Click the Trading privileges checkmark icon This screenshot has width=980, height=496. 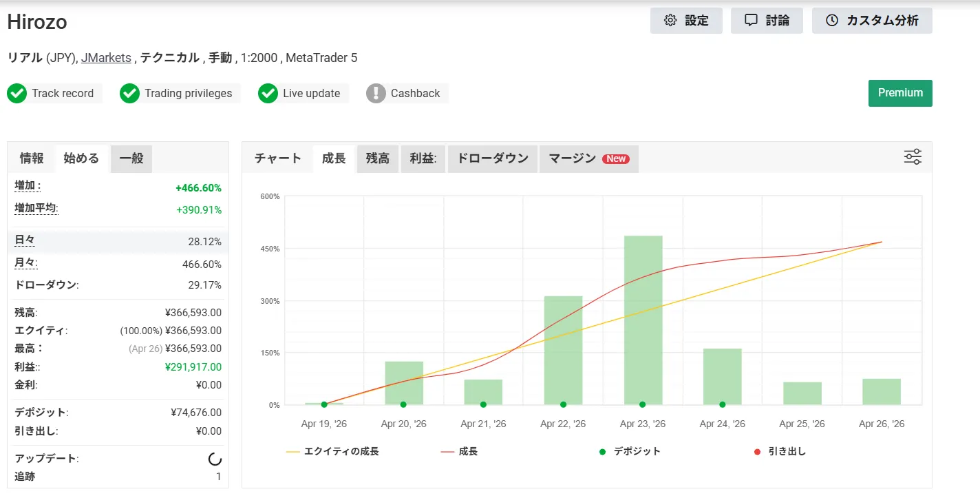[x=130, y=94]
